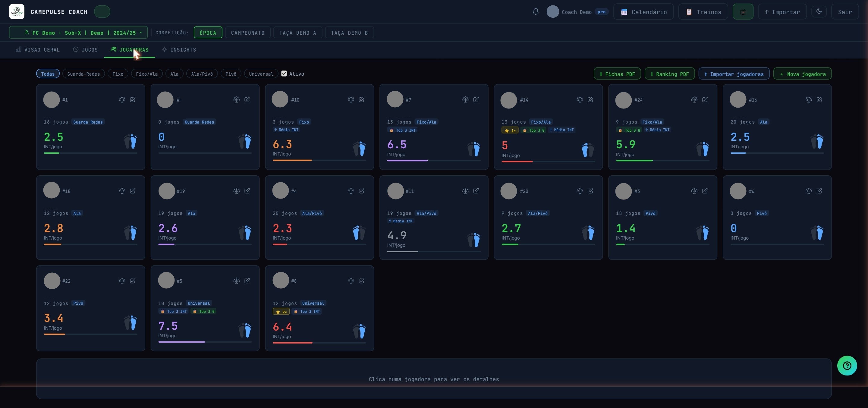Select the Taça Demo A competition
868x408 pixels.
pyautogui.click(x=297, y=33)
